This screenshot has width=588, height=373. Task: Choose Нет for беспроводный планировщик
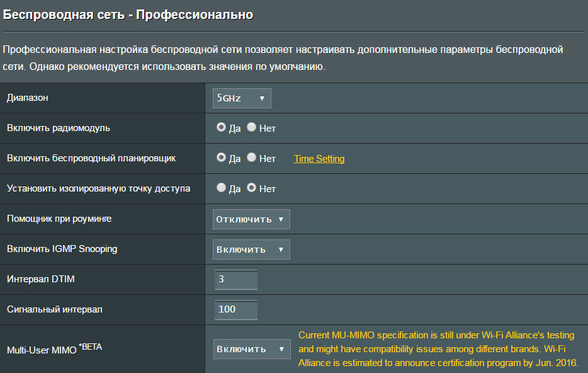click(x=251, y=158)
